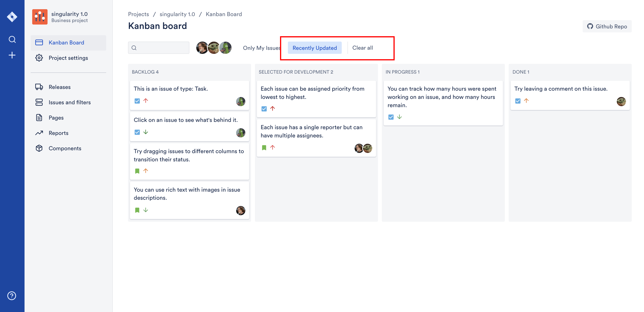Open the help question mark icon
Viewport: 644px width, 312px height.
12,296
